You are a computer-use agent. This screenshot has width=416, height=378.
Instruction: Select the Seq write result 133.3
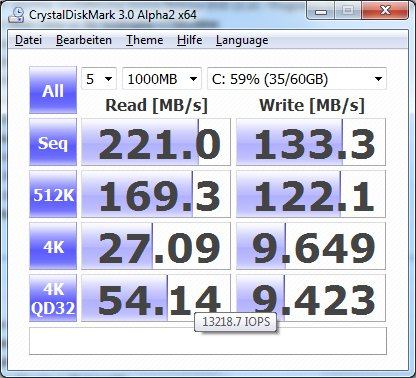(x=311, y=142)
